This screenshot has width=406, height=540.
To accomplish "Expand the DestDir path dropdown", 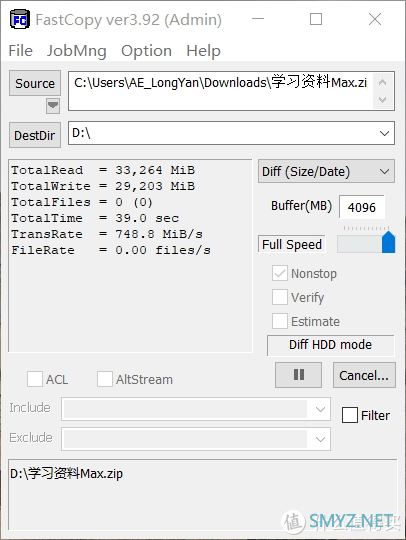I will tap(384, 133).
